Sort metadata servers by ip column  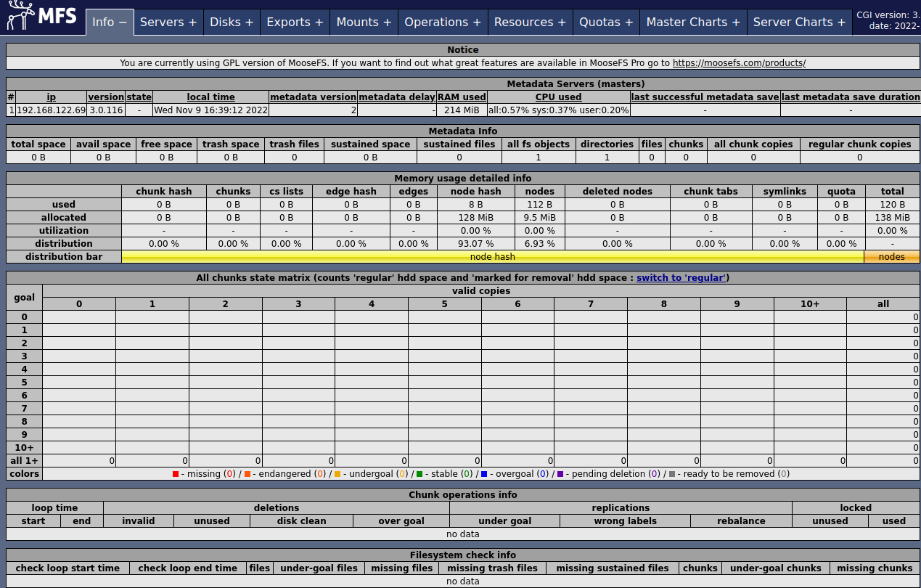click(x=51, y=97)
